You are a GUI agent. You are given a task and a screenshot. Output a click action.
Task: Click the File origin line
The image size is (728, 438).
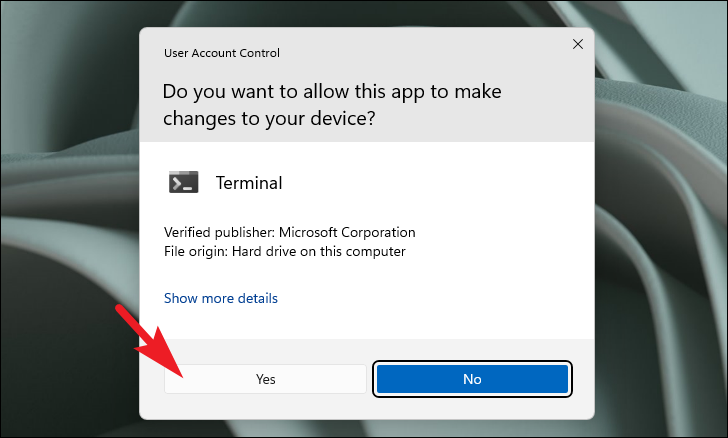click(x=285, y=251)
